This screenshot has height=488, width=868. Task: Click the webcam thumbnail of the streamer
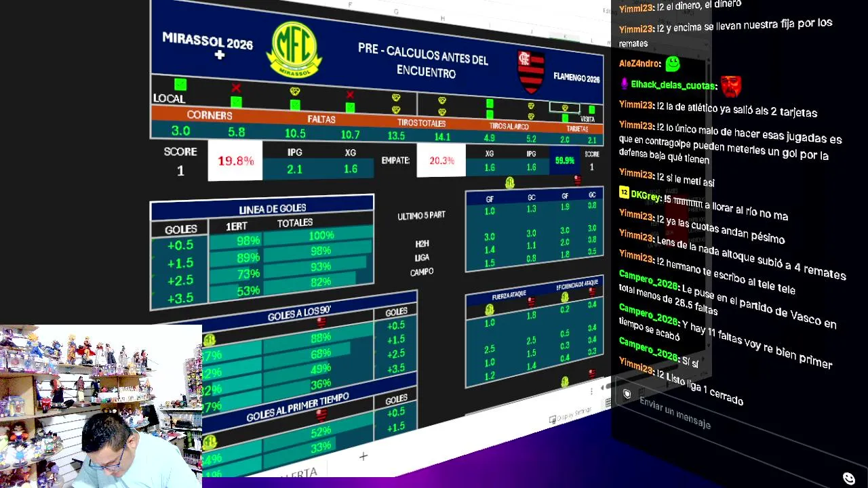click(x=101, y=406)
